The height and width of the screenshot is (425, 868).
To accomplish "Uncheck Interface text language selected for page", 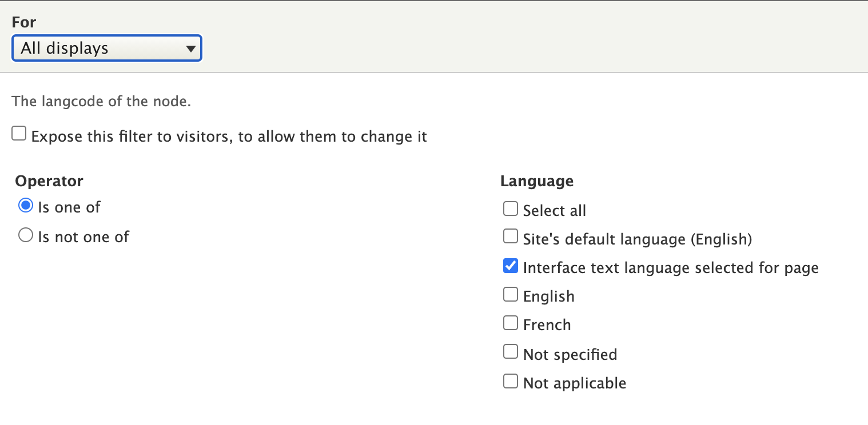I will click(510, 265).
